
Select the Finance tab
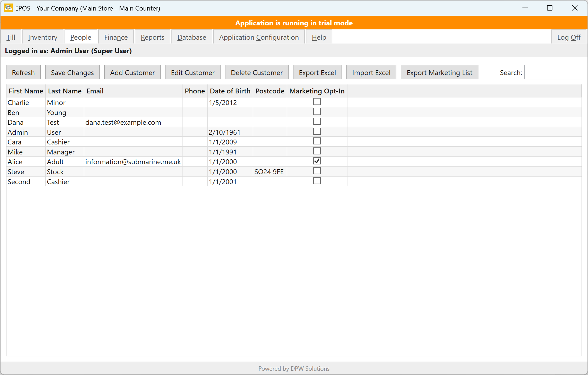[116, 37]
